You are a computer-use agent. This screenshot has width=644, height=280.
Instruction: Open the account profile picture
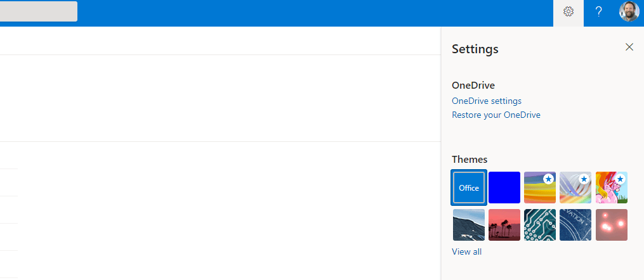pos(629,12)
